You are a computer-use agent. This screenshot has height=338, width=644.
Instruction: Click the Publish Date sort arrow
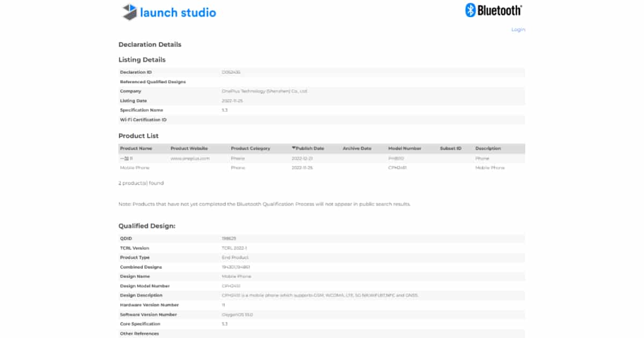pyautogui.click(x=294, y=149)
